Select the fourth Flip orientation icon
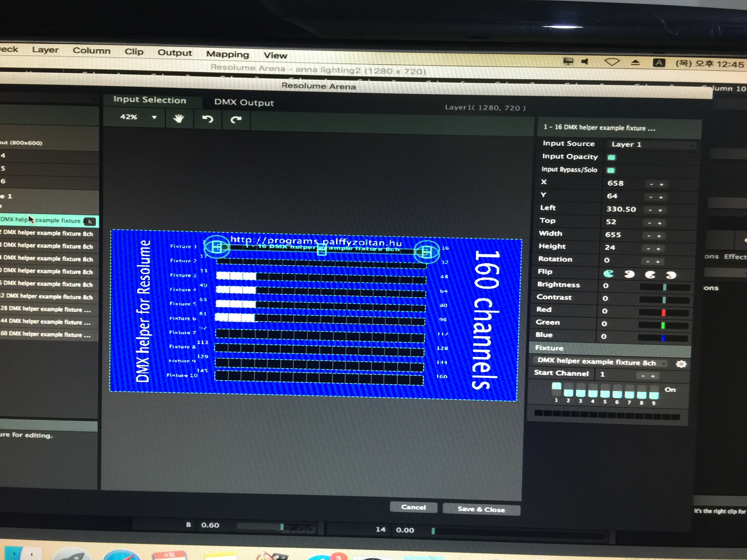 [671, 275]
